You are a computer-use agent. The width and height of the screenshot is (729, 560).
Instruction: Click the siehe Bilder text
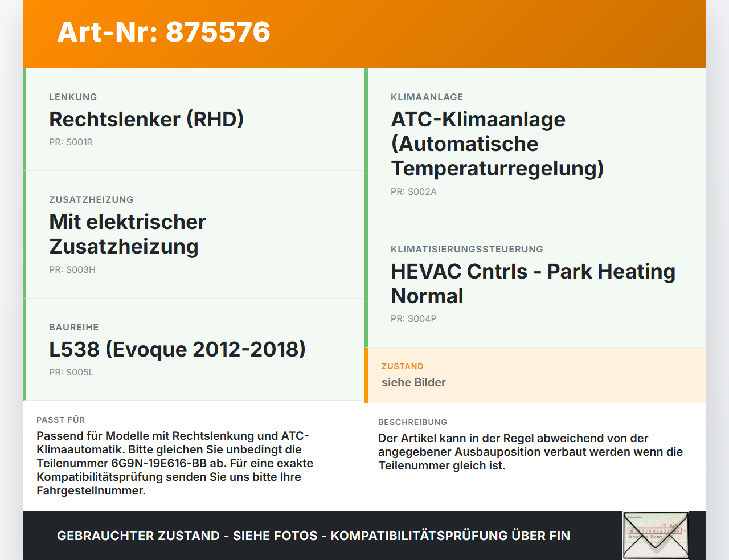(413, 382)
